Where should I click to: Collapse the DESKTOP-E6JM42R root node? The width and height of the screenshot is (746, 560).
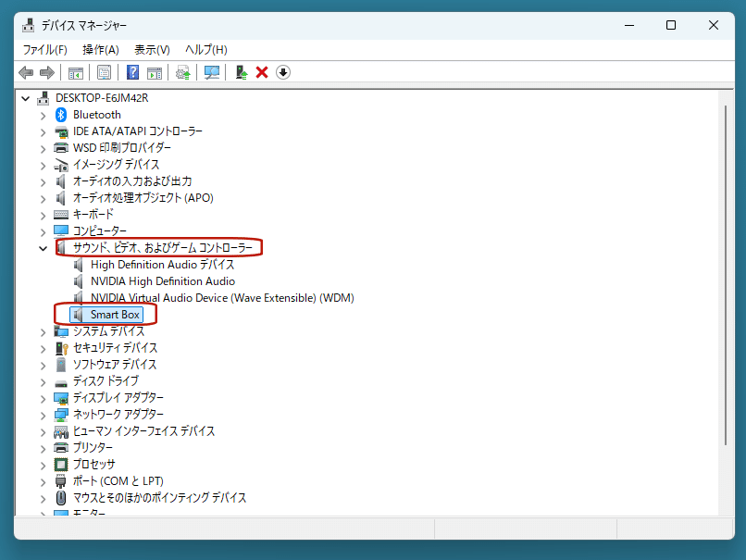[x=26, y=98]
